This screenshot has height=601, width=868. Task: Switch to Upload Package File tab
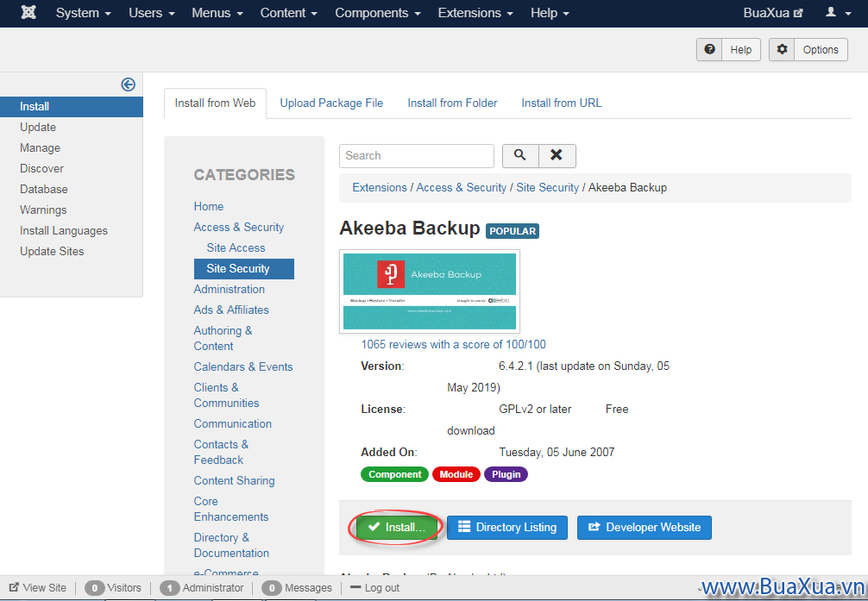click(x=331, y=103)
